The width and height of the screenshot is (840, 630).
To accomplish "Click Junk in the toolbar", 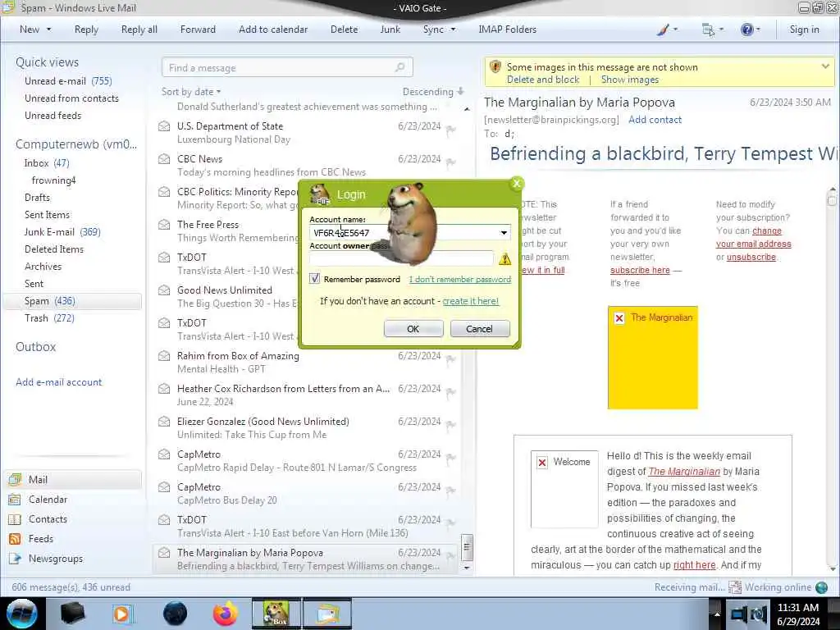I will coord(390,30).
